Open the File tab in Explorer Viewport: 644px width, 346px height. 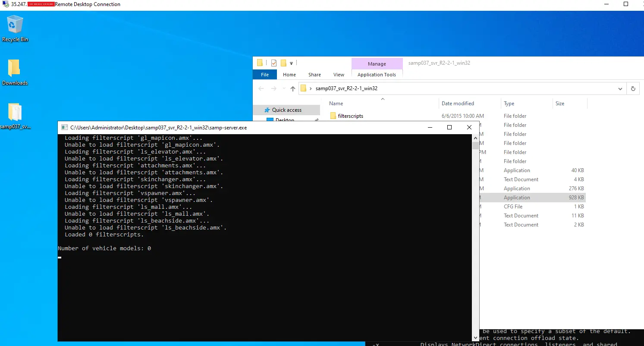click(x=265, y=75)
